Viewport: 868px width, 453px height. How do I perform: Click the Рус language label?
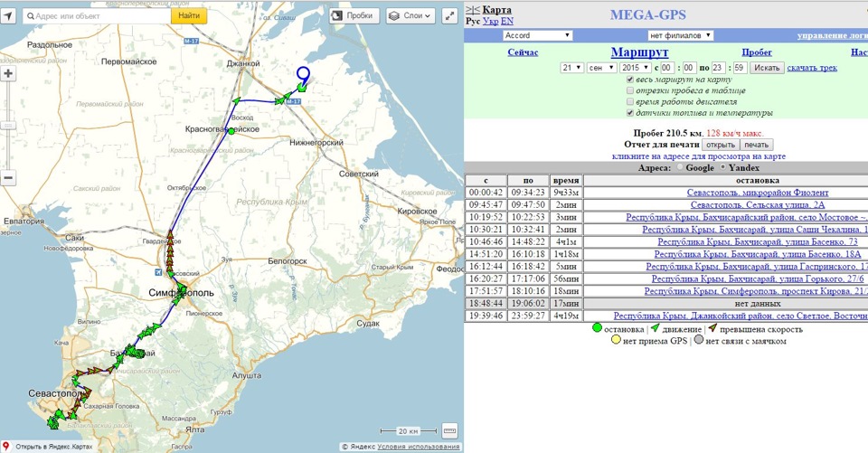pos(473,21)
